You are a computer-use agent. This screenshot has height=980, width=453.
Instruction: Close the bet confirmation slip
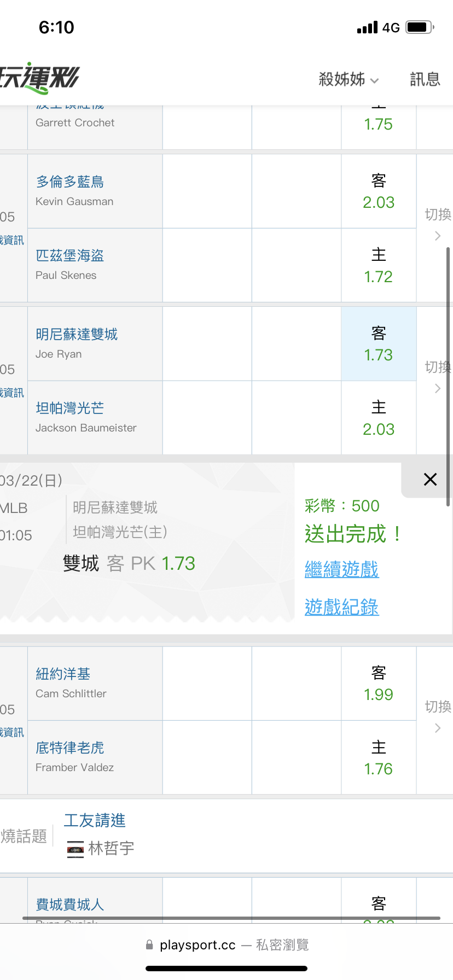[430, 480]
